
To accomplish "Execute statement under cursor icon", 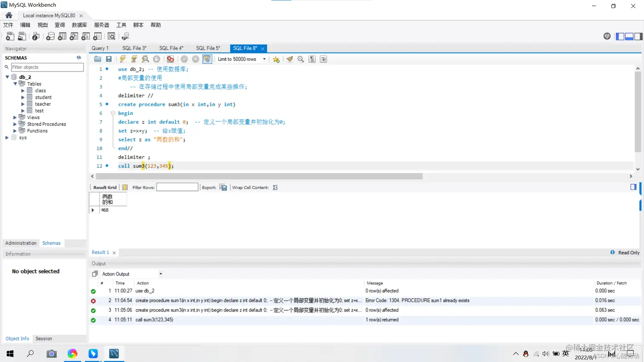I will coord(134,59).
